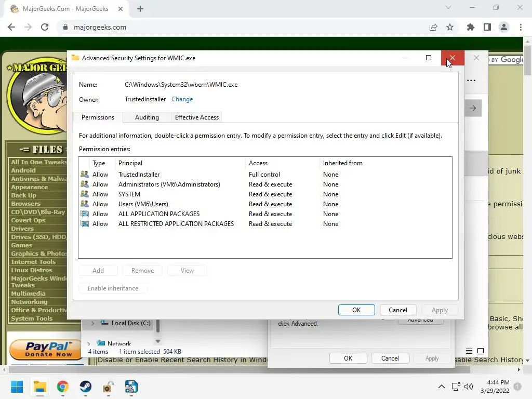Select the TrustedInstaller permission entry
The height and width of the screenshot is (399, 532).
tap(265, 175)
